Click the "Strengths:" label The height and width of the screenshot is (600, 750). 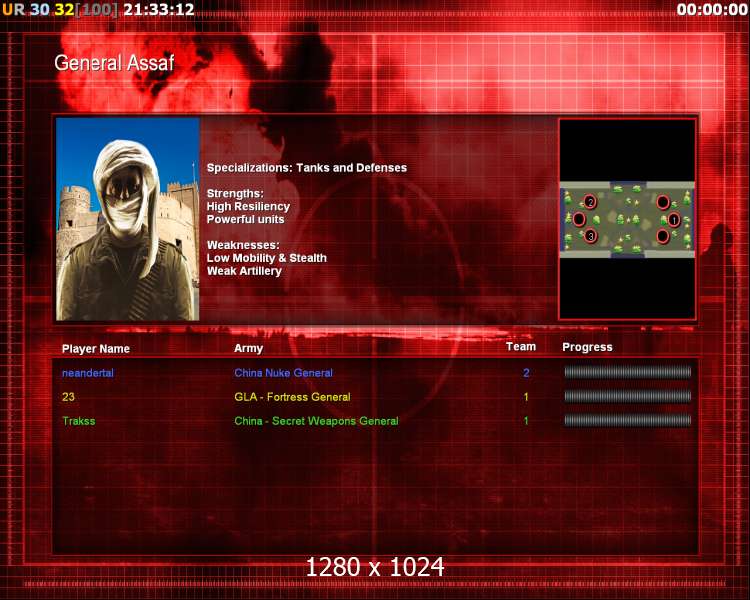click(x=235, y=193)
